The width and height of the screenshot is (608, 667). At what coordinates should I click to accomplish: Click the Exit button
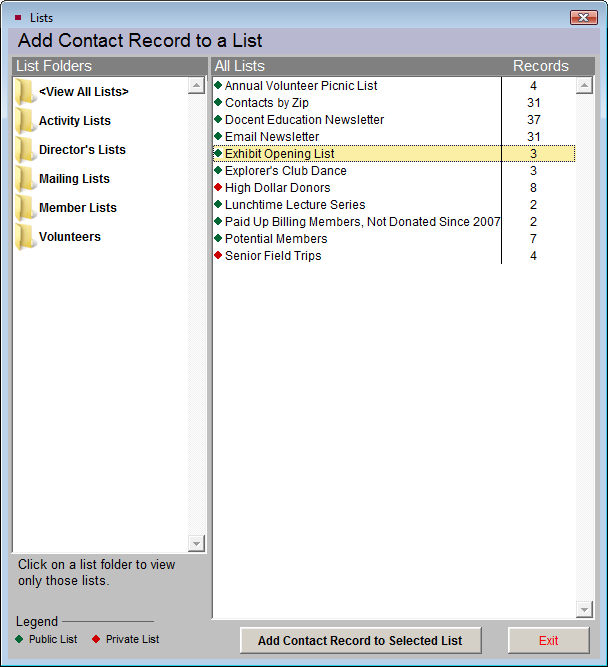[x=548, y=641]
